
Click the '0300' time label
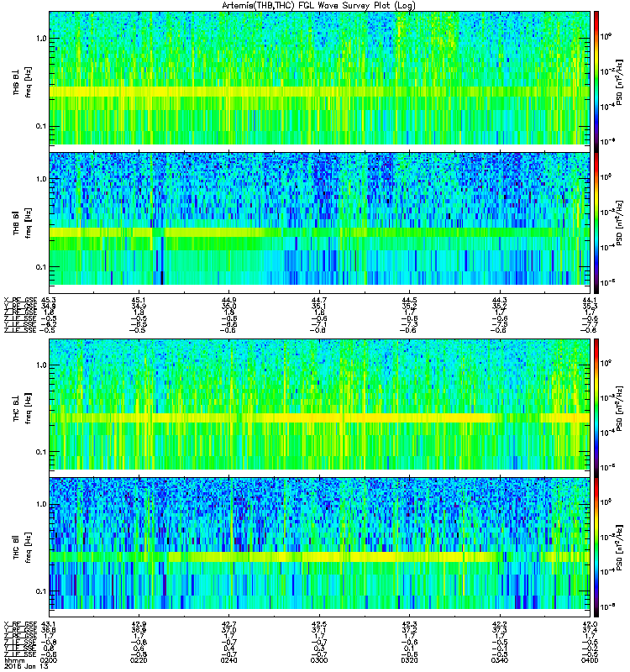pyautogui.click(x=319, y=660)
